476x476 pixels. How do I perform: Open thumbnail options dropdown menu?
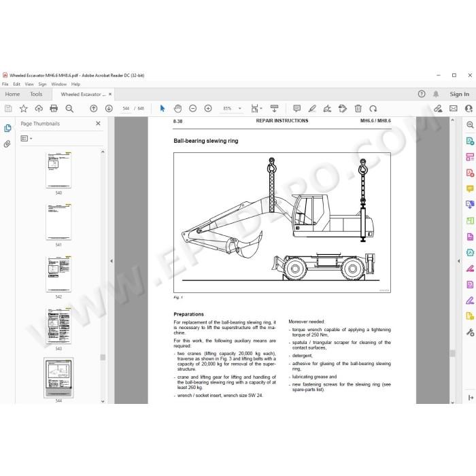(27, 139)
